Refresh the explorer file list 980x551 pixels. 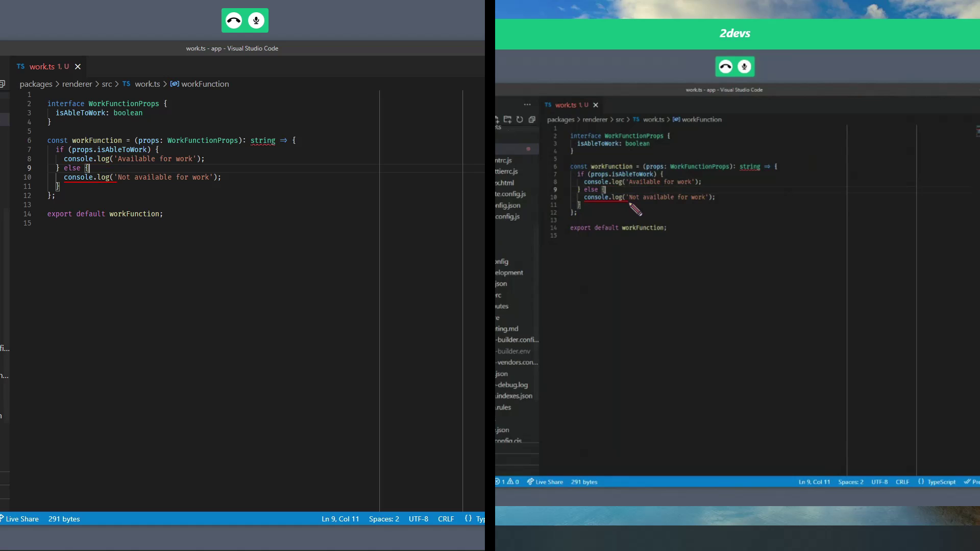tap(520, 119)
